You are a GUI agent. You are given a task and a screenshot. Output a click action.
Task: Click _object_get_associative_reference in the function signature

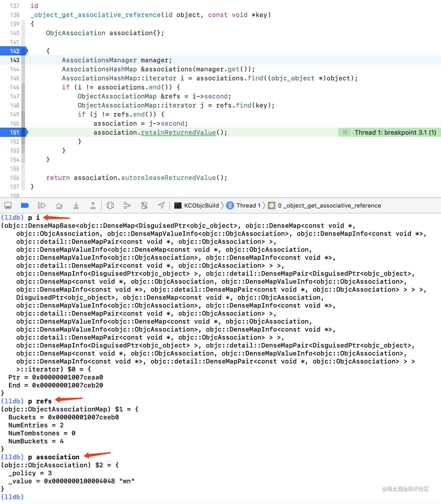96,15
